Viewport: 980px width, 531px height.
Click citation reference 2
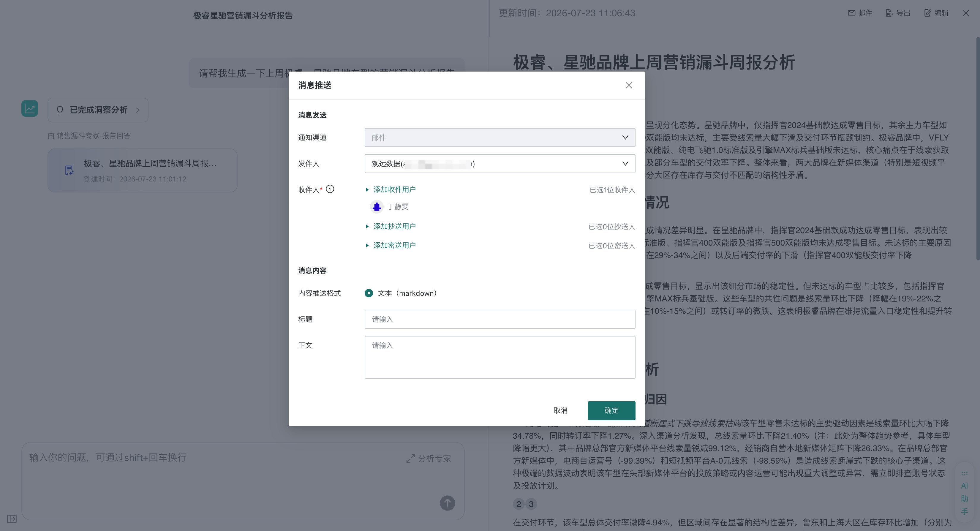click(519, 504)
